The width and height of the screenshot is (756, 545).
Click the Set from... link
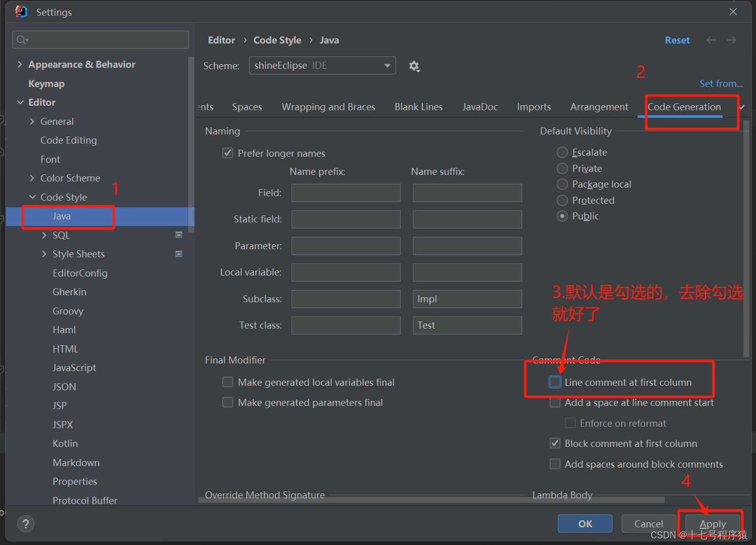point(721,83)
